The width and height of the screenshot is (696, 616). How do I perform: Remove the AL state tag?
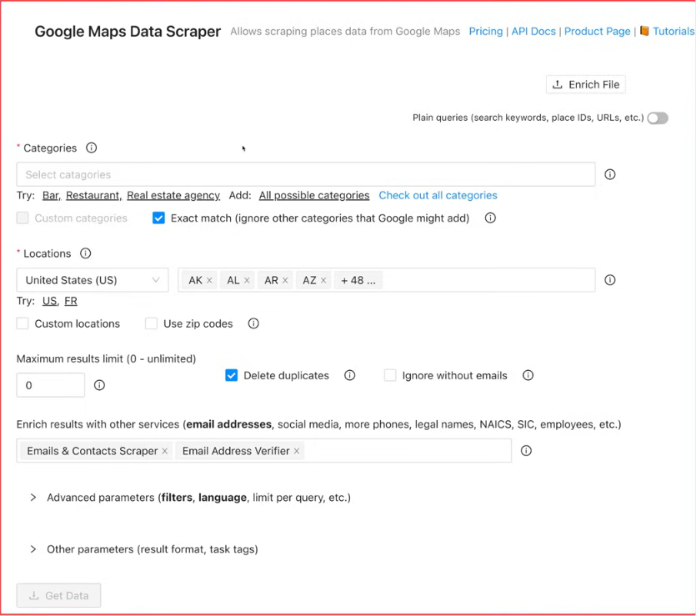247,280
